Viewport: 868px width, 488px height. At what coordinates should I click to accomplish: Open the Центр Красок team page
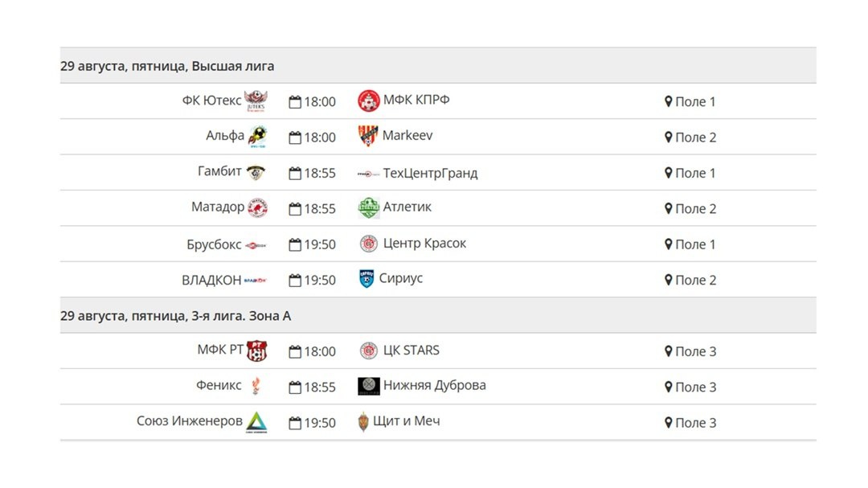pos(424,243)
